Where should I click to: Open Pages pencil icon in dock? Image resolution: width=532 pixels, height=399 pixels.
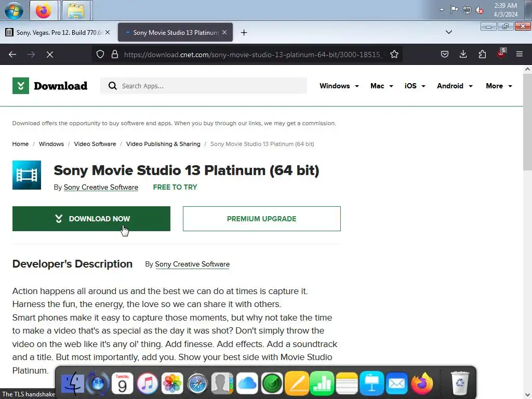[297, 384]
